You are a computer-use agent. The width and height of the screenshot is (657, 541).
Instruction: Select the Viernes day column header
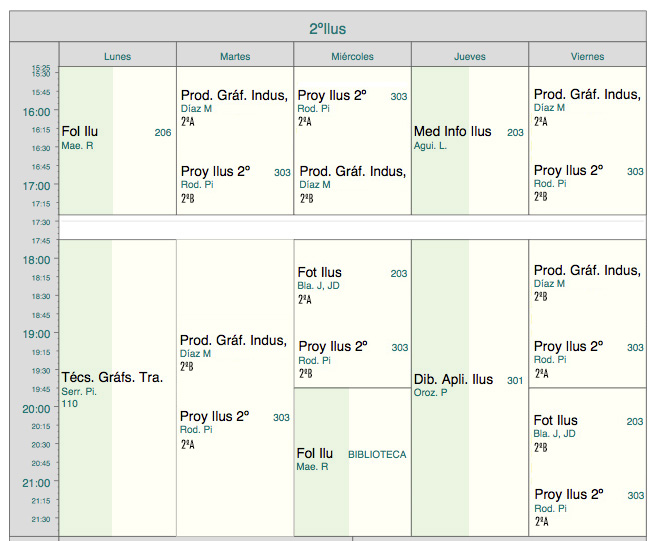click(587, 56)
